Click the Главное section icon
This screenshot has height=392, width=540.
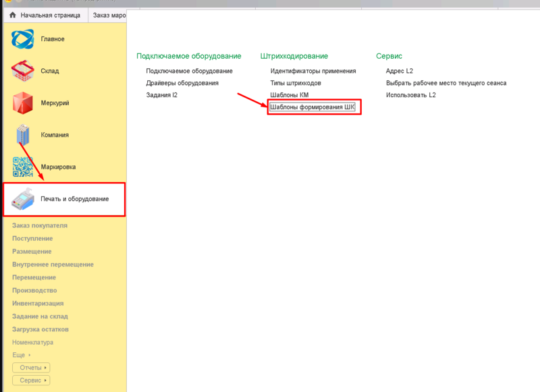(x=23, y=39)
